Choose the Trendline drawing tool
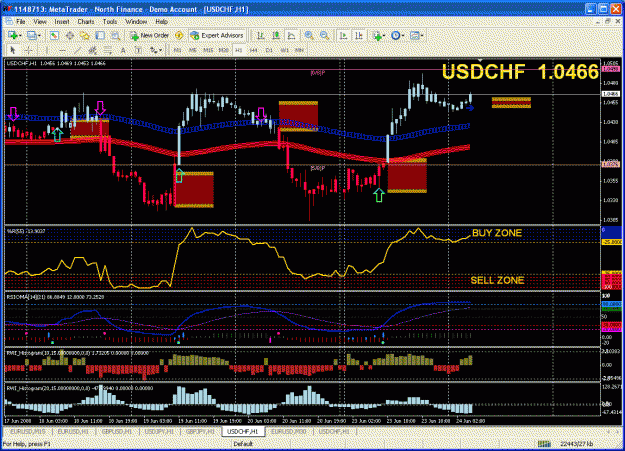The height and width of the screenshot is (451, 625). [x=77, y=50]
